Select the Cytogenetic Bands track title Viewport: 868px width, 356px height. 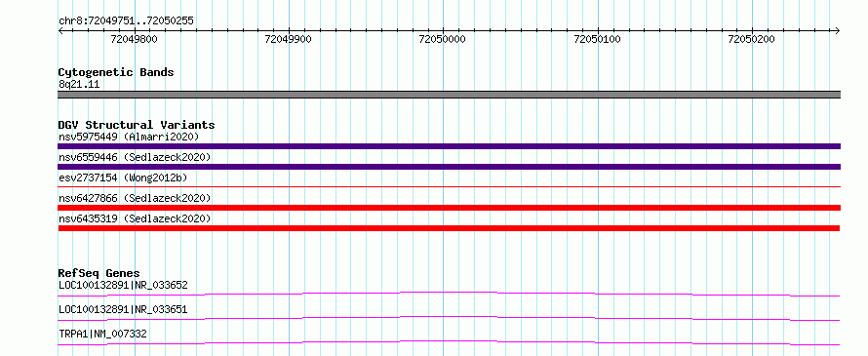click(116, 72)
